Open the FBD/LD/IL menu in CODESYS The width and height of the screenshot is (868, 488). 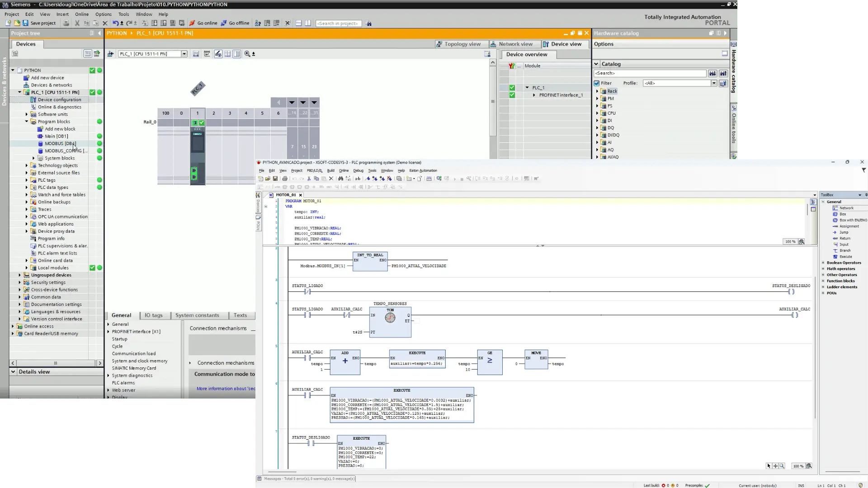[315, 170]
